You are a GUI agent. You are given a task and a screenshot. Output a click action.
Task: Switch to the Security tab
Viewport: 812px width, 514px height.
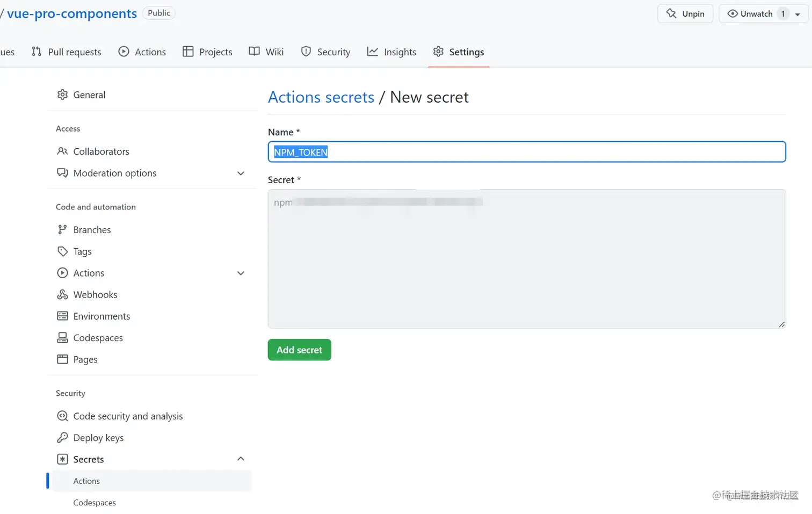pyautogui.click(x=325, y=52)
